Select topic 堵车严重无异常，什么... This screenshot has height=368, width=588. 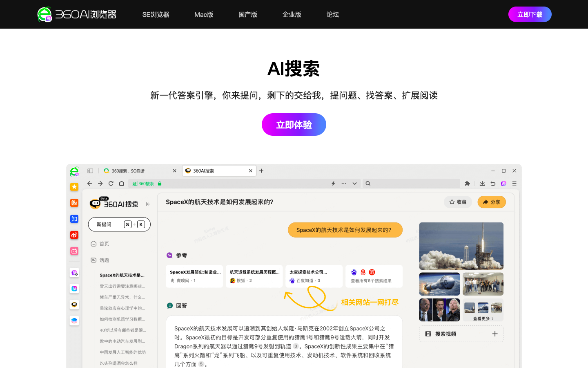[122, 297]
